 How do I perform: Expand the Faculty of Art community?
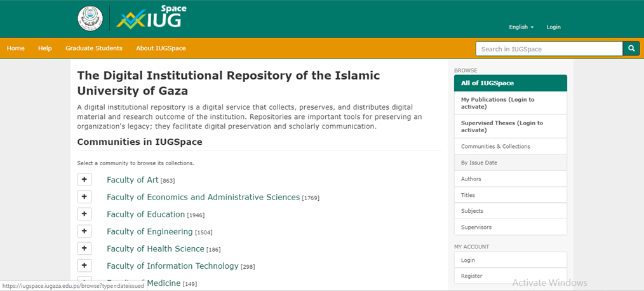(x=84, y=180)
